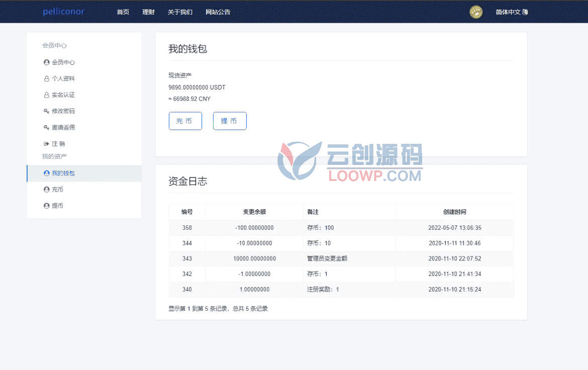Image resolution: width=588 pixels, height=370 pixels.
Task: Click 注销 to log out
Action: (x=58, y=144)
